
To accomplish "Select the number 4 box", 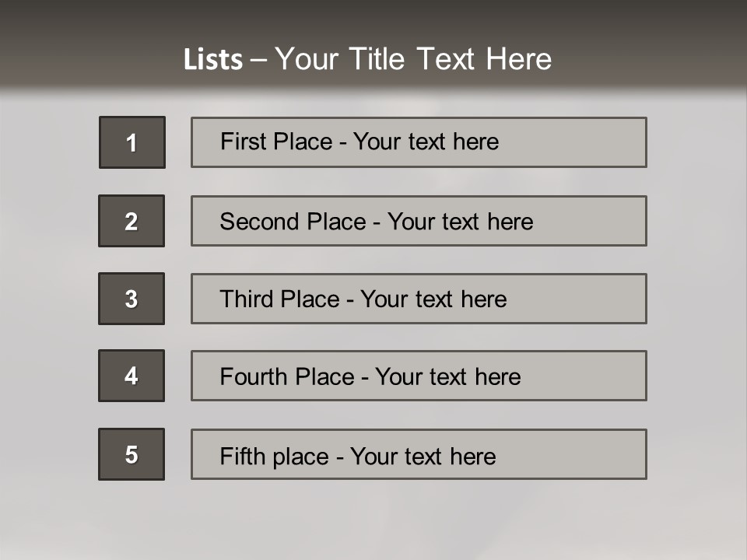I will pos(132,376).
